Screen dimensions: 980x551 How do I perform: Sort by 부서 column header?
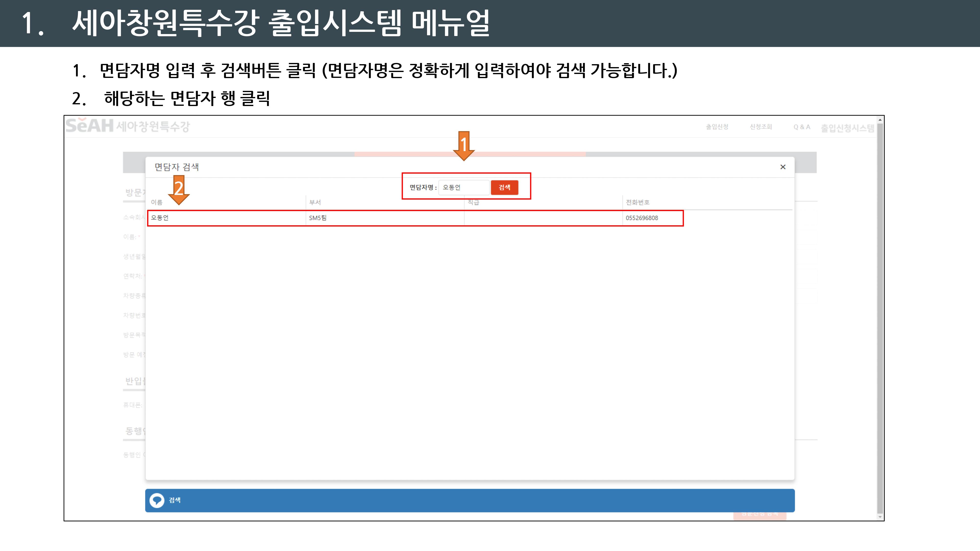click(315, 202)
